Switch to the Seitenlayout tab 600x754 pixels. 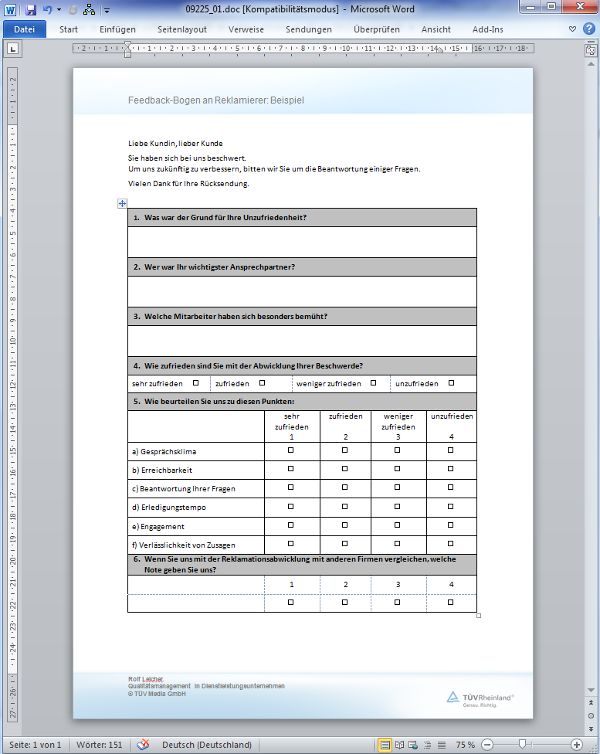(182, 30)
